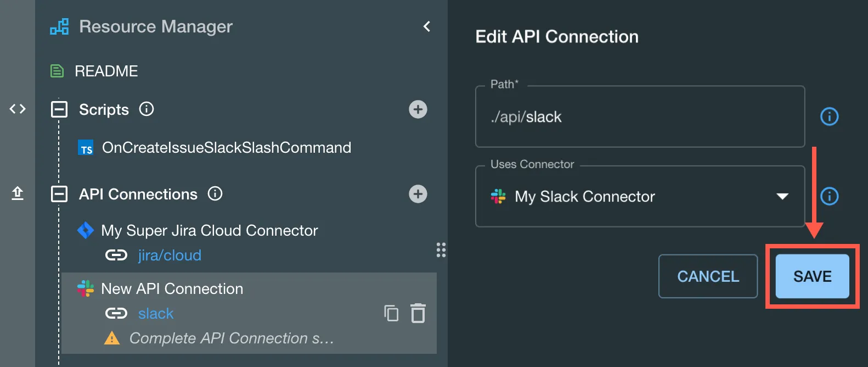Click link icon beside jira/cloud
The width and height of the screenshot is (868, 367).
tap(116, 255)
